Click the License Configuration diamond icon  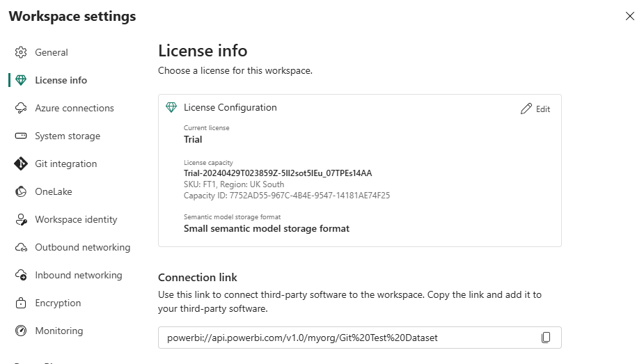171,107
